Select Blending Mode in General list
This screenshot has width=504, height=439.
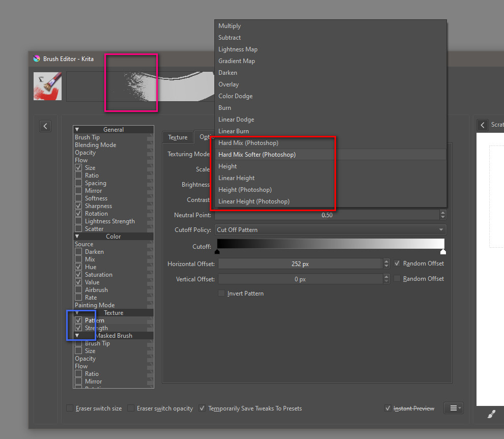click(96, 145)
